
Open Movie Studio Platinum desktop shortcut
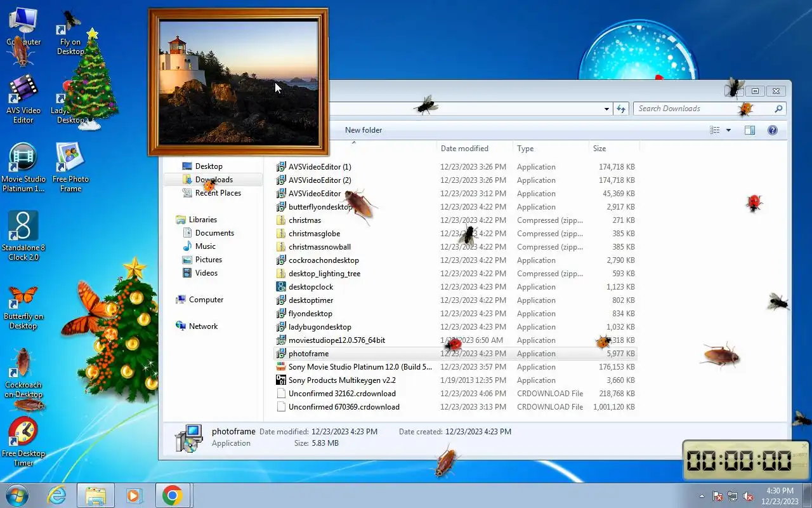(x=23, y=168)
